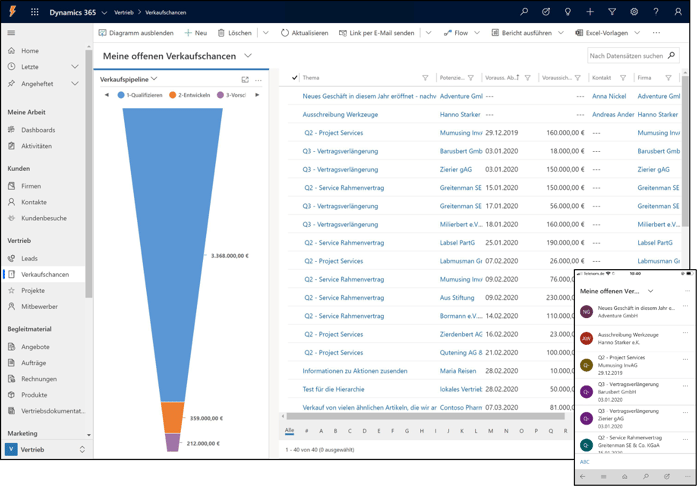The height and width of the screenshot is (489, 700).
Task: Expand the Letzte navigation section
Action: point(75,67)
